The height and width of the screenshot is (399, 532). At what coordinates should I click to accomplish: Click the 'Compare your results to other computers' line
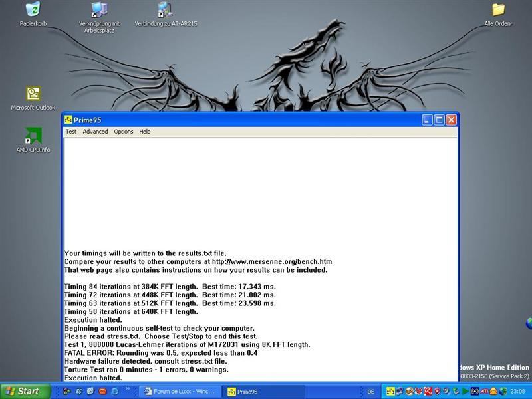tap(198, 261)
